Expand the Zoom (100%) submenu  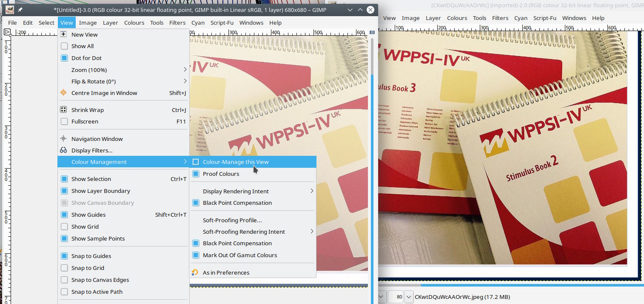123,70
